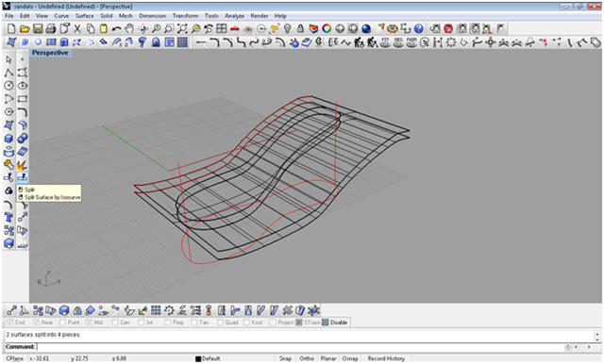Cut selection with scissors icon
This screenshot has width=604, height=364.
click(x=77, y=28)
